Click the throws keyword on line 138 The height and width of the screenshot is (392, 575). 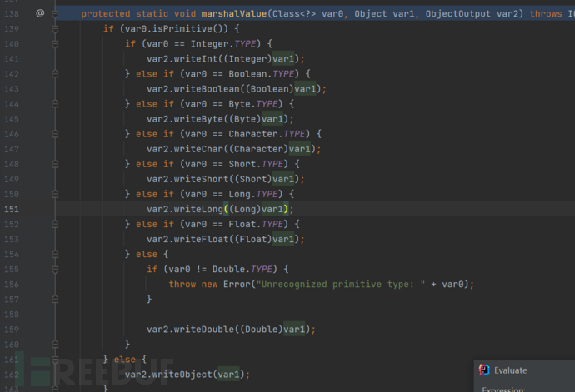(x=546, y=14)
